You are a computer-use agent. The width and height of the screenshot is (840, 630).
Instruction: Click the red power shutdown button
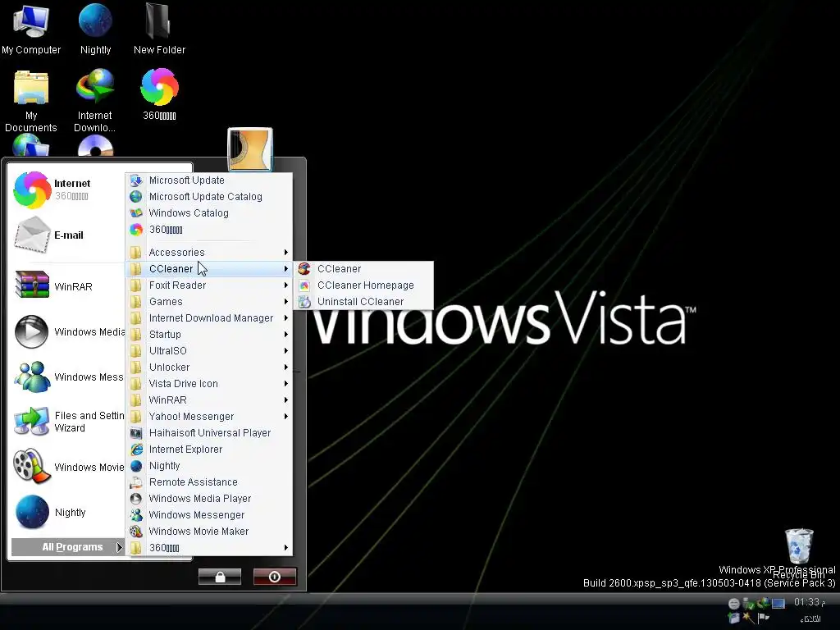275,577
